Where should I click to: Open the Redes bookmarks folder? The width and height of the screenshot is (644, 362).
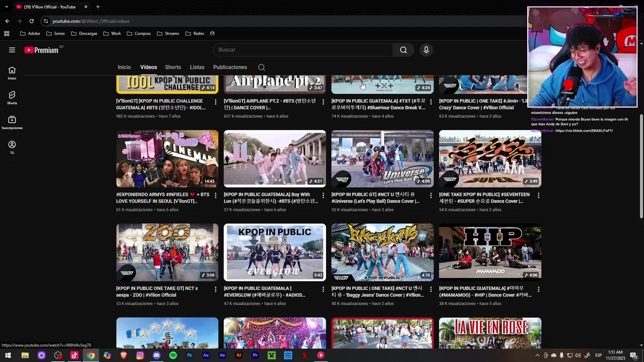(x=195, y=34)
